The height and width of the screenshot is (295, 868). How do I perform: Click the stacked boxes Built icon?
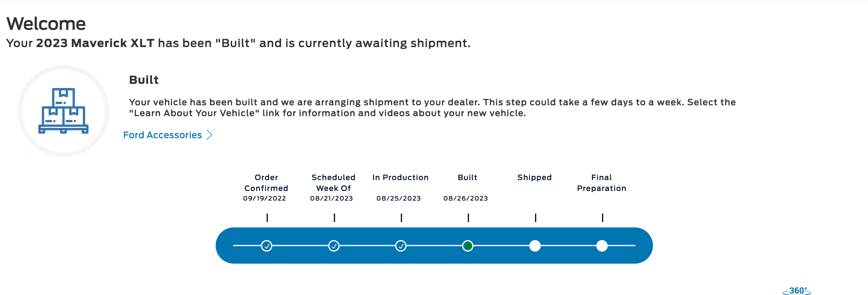[63, 111]
